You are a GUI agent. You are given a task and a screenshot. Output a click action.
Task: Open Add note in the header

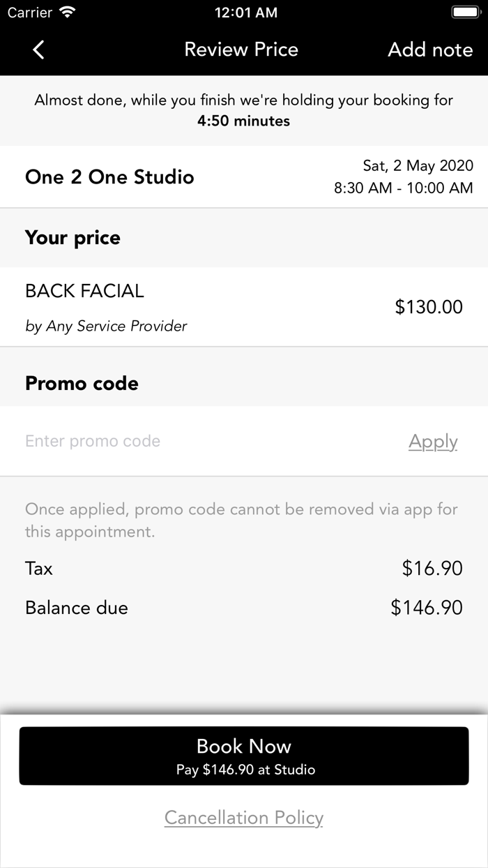[x=430, y=50]
